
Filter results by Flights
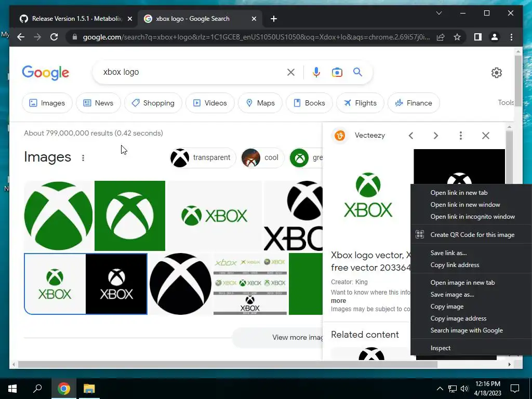click(361, 103)
